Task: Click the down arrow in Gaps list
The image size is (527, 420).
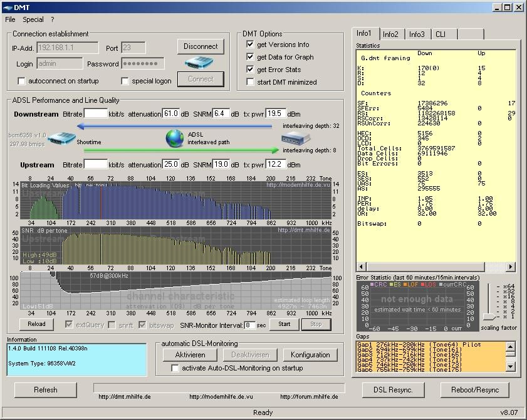Action: coord(510,367)
